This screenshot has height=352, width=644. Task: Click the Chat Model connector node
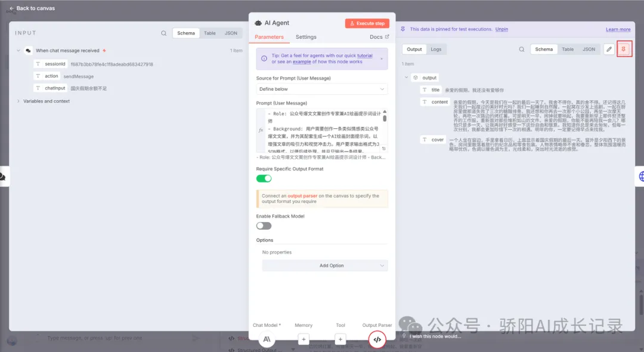[x=267, y=339]
